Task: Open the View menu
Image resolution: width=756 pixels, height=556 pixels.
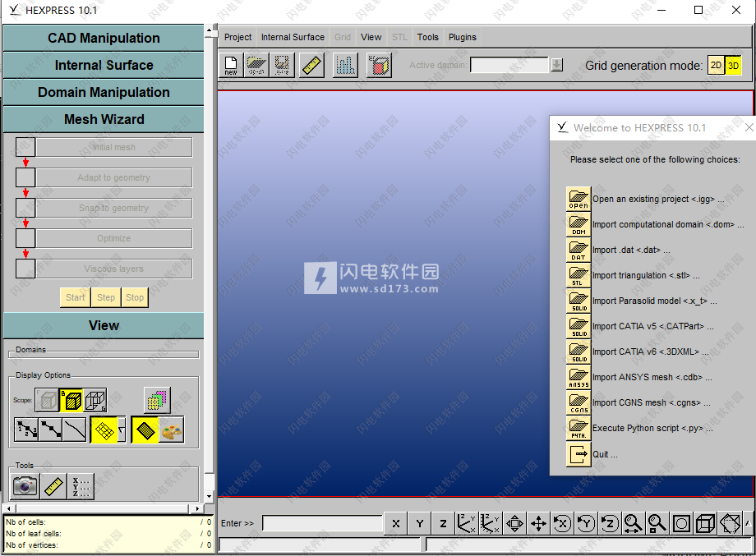Action: click(x=371, y=37)
